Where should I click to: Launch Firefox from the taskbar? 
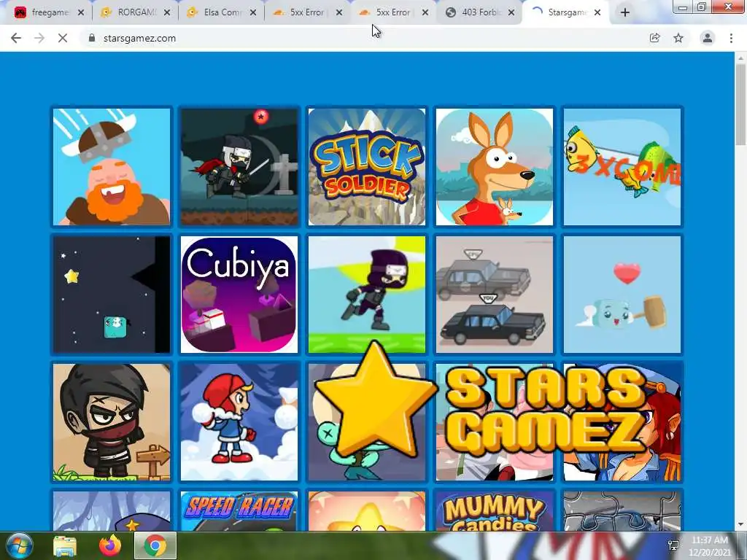click(x=110, y=545)
